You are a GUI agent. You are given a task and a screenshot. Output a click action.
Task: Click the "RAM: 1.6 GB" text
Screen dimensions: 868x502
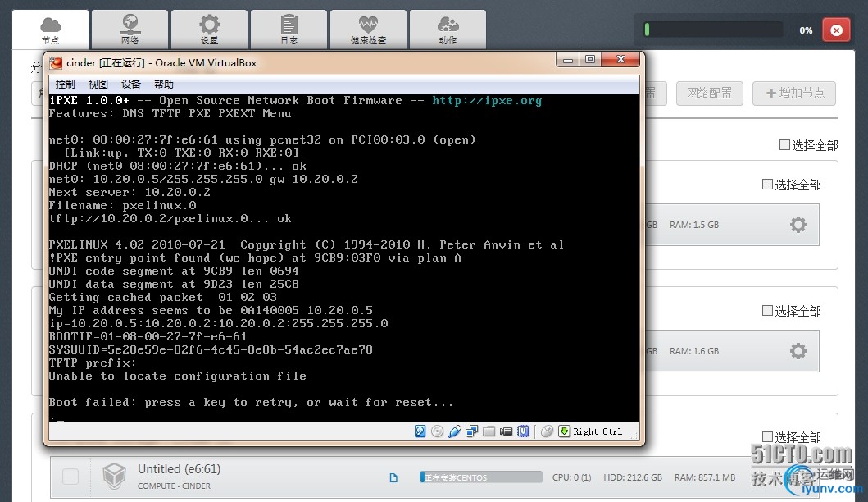coord(694,351)
